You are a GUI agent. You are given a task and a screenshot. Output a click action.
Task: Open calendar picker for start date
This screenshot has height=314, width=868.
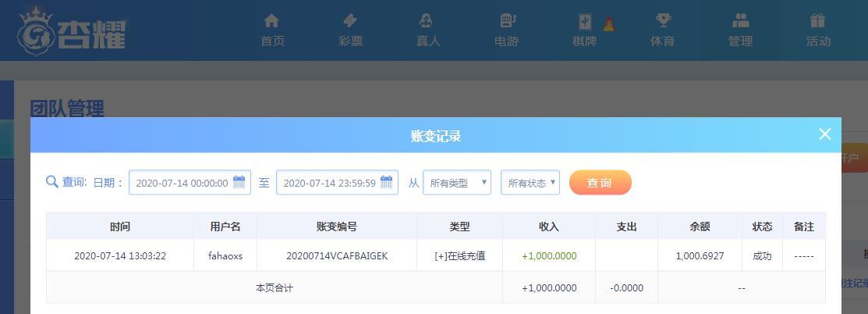click(239, 182)
